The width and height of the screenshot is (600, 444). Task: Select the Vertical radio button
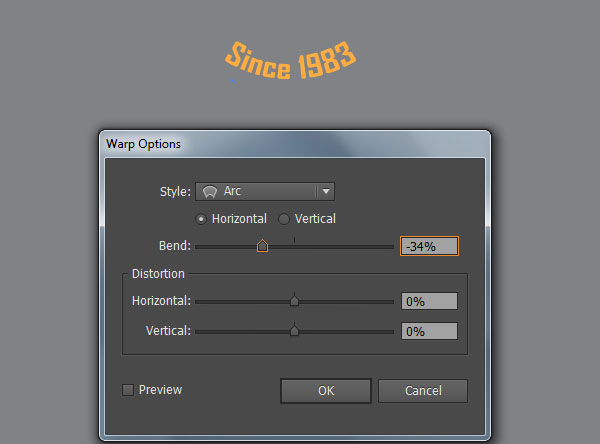pos(284,219)
